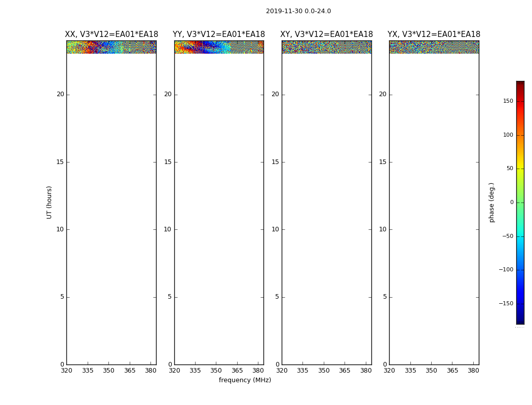This screenshot has width=532, height=405.
Task: Click the '365' frequency tick of YX panel
Action: click(x=452, y=371)
